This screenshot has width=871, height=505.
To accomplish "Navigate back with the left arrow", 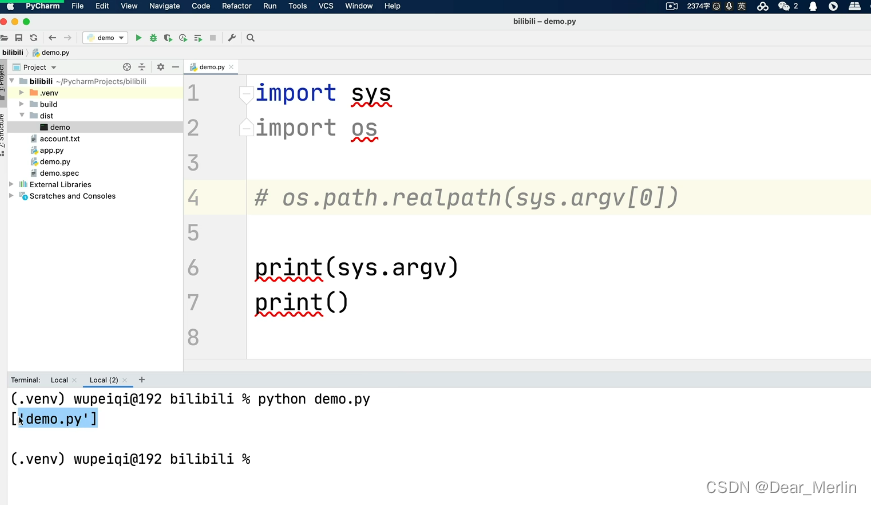I will [x=52, y=38].
